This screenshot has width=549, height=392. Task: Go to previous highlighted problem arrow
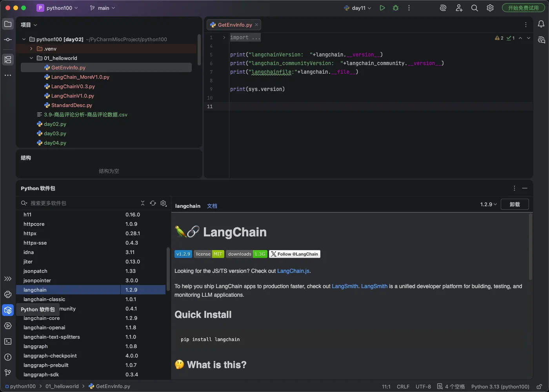tap(520, 38)
